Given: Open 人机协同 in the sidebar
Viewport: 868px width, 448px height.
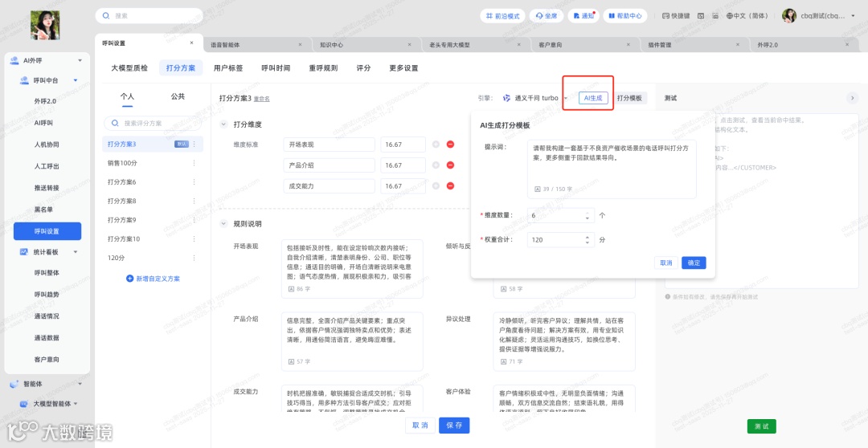Looking at the screenshot, I should 47,145.
